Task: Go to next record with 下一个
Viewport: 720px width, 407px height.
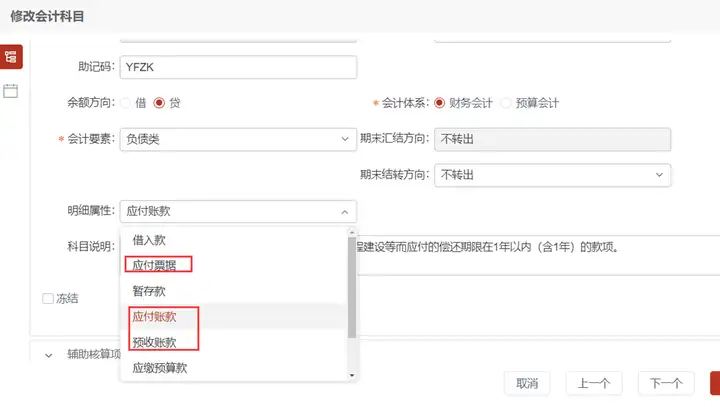Action: (x=666, y=383)
